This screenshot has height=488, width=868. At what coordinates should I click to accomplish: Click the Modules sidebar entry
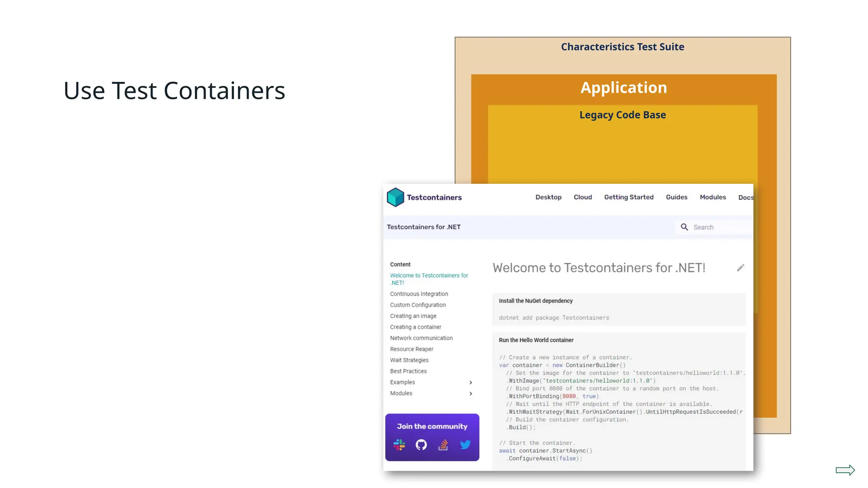click(x=401, y=393)
